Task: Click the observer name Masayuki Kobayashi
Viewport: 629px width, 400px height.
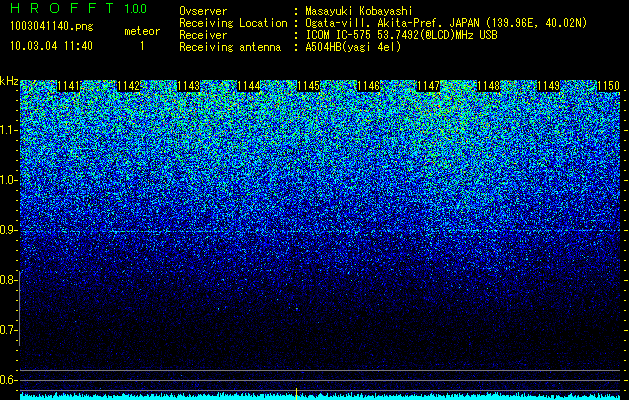Action: point(359,11)
